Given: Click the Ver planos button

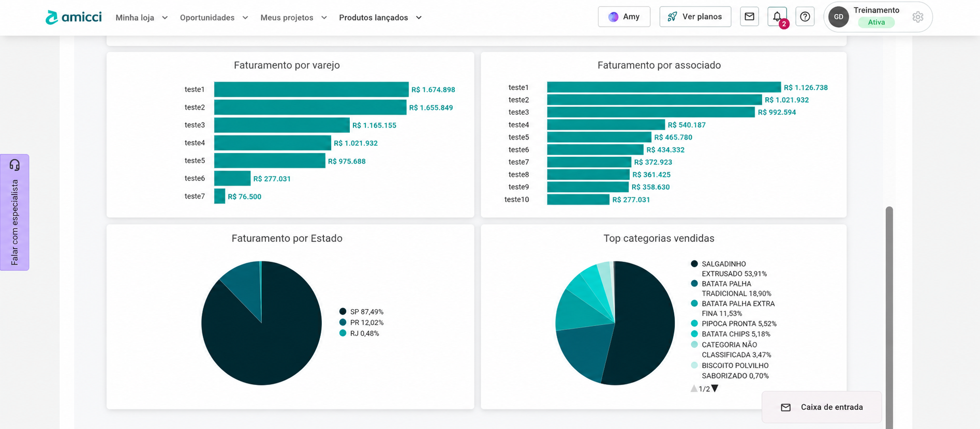Looking at the screenshot, I should (x=695, y=17).
